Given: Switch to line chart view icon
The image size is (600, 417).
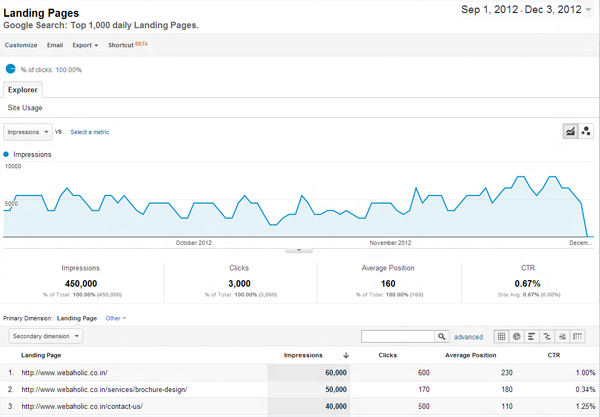Looking at the screenshot, I should click(570, 131).
